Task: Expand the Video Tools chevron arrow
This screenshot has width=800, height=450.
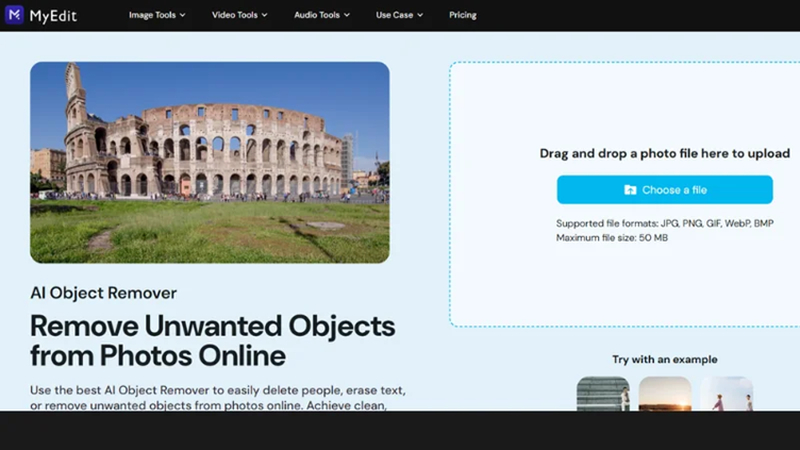Action: click(x=265, y=15)
